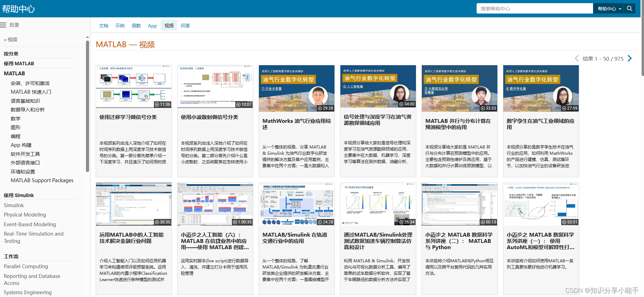Image resolution: width=644 pixels, height=297 pixels.
Task: Open App 构建 category
Action: click(21, 145)
